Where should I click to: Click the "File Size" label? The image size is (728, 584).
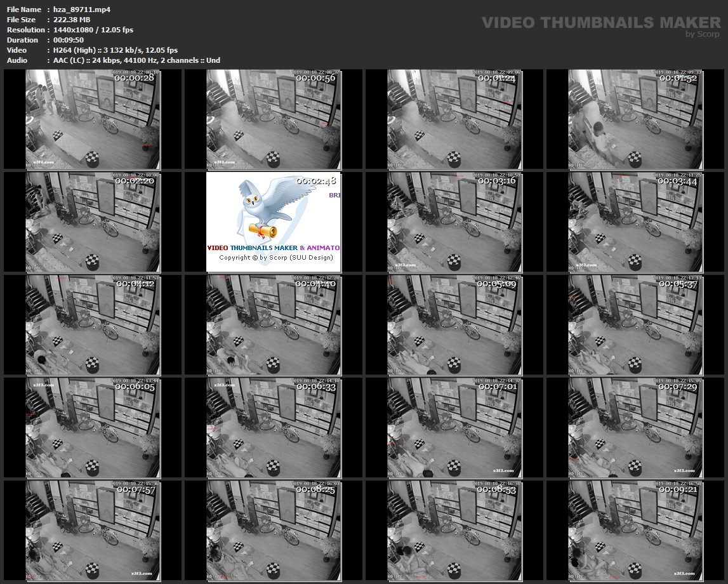pos(22,20)
